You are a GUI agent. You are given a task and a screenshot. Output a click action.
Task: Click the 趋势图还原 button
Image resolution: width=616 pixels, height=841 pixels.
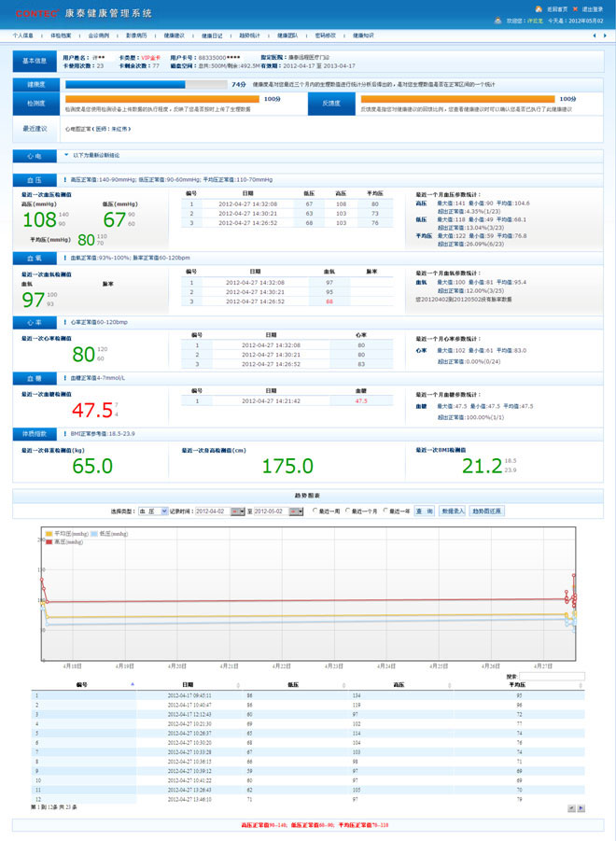[x=487, y=512]
